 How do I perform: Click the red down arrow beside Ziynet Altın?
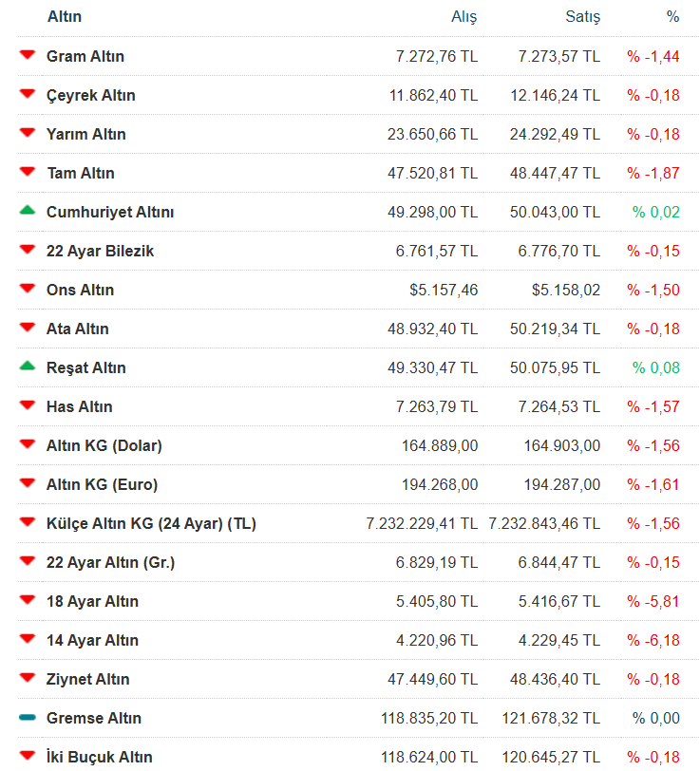click(27, 679)
